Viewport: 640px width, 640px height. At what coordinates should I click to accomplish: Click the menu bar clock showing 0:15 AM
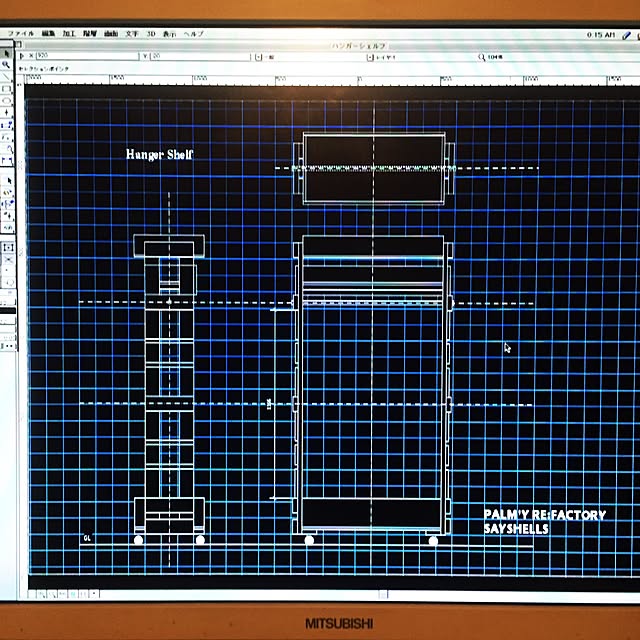click(601, 35)
